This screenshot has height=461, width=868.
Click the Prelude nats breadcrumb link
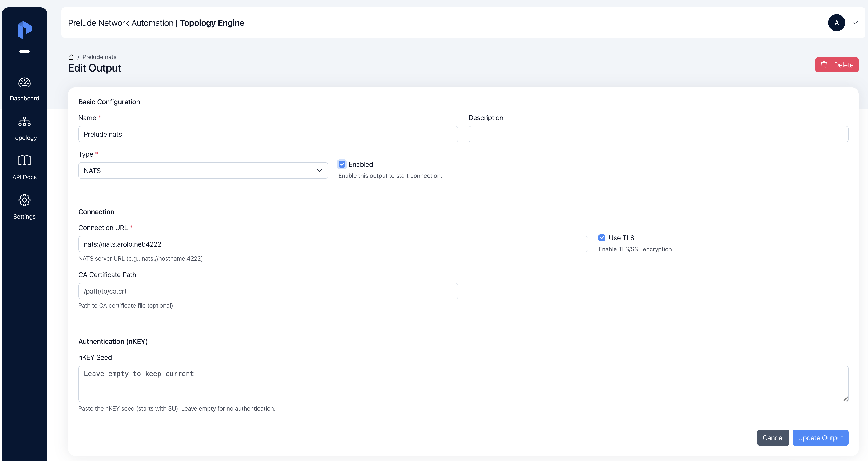coord(100,57)
